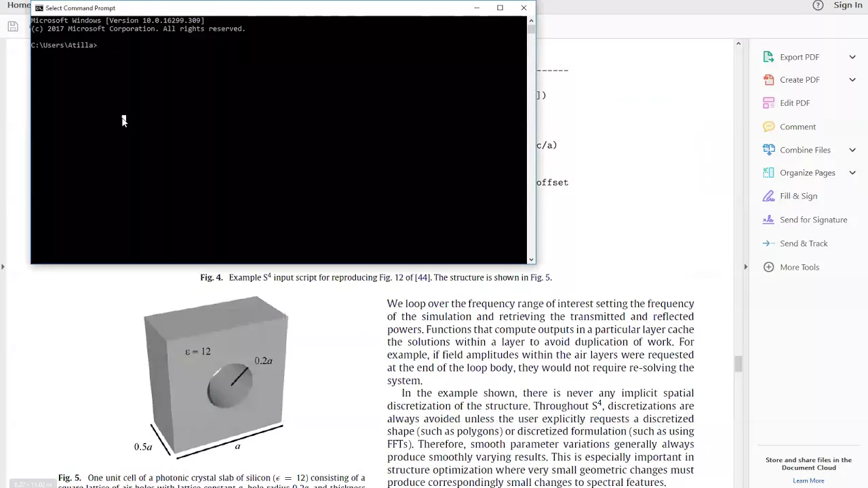Open the Edit PDF tool
Viewport: 868px width, 488px height.
pos(795,103)
